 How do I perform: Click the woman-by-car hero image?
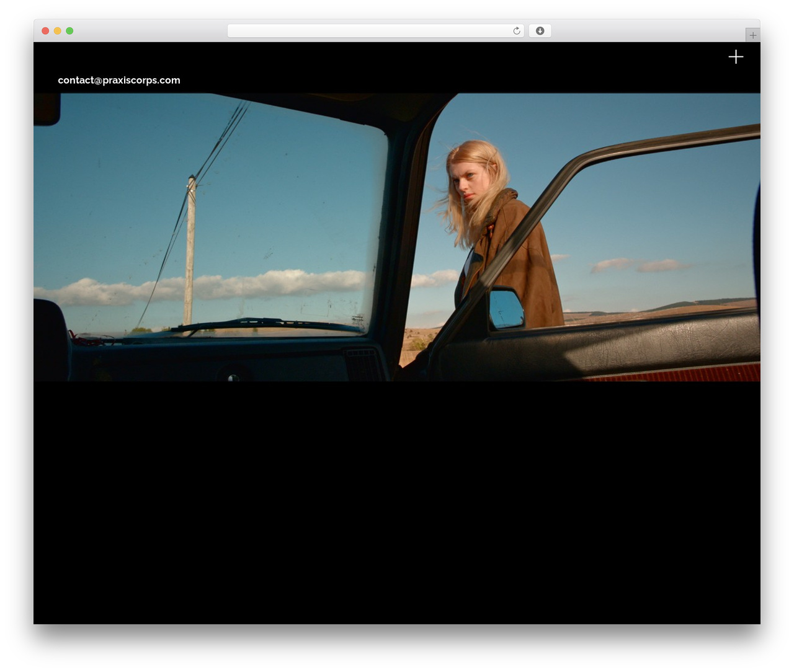click(x=397, y=237)
